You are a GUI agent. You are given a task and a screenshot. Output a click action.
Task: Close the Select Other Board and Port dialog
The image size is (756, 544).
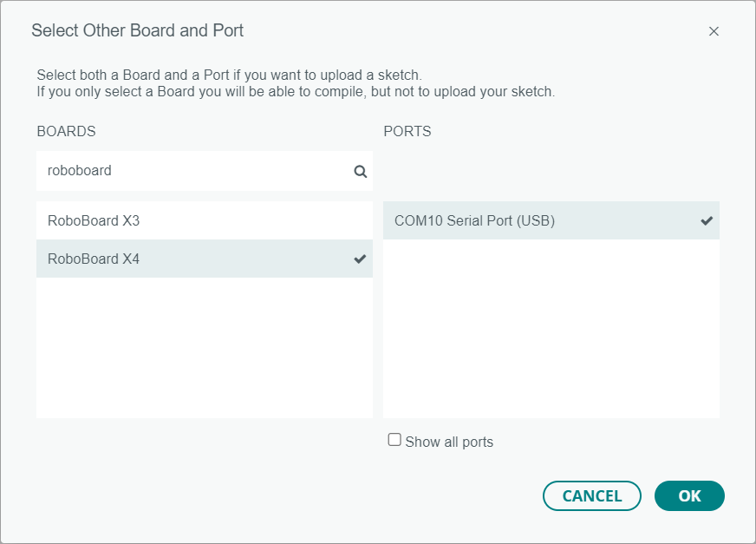[x=714, y=31]
